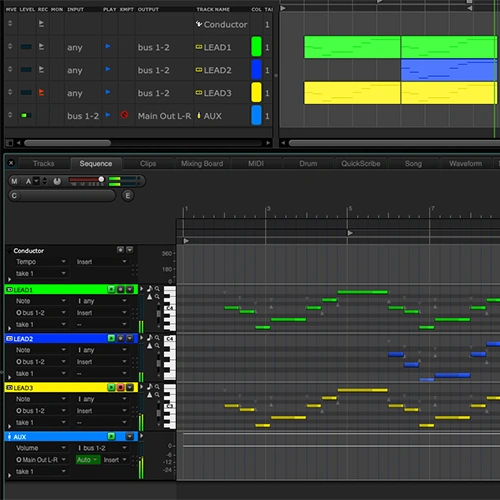The height and width of the screenshot is (500, 500).
Task: Open the AUX Auto automation mode dropdown
Action: (88, 460)
